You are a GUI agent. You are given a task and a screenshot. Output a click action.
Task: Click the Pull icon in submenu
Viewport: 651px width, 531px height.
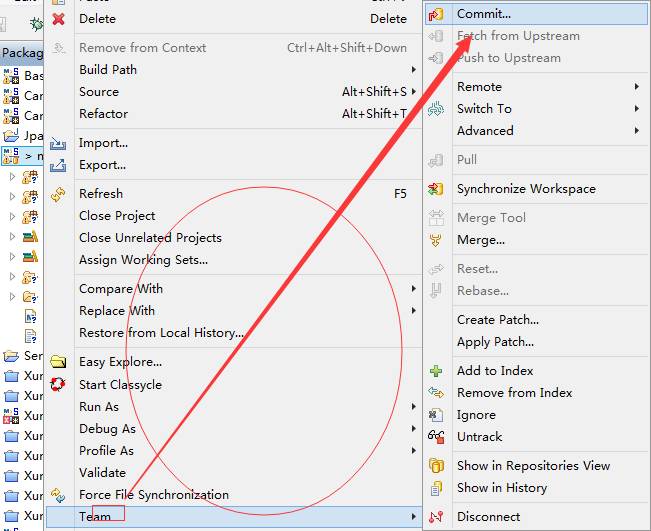coord(436,160)
